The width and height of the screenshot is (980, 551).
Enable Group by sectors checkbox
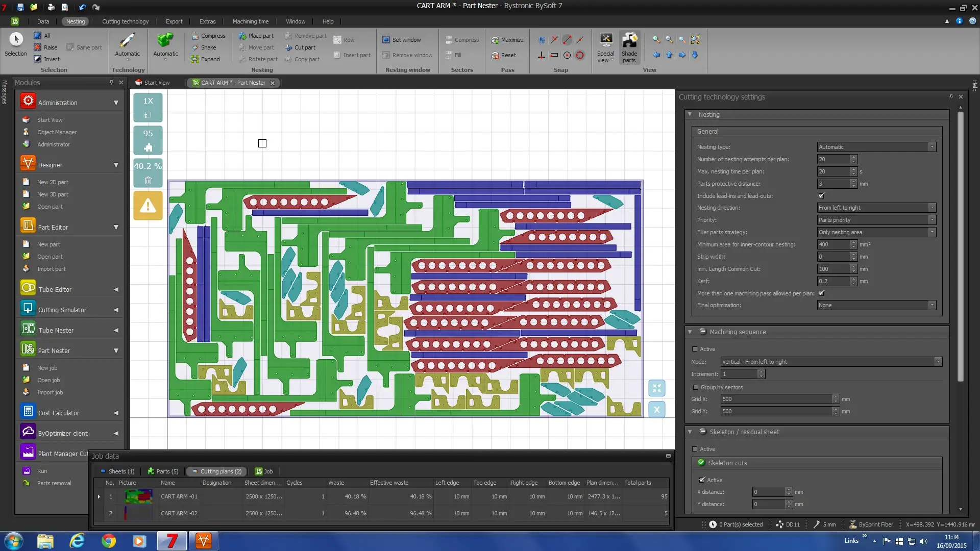[x=695, y=387]
